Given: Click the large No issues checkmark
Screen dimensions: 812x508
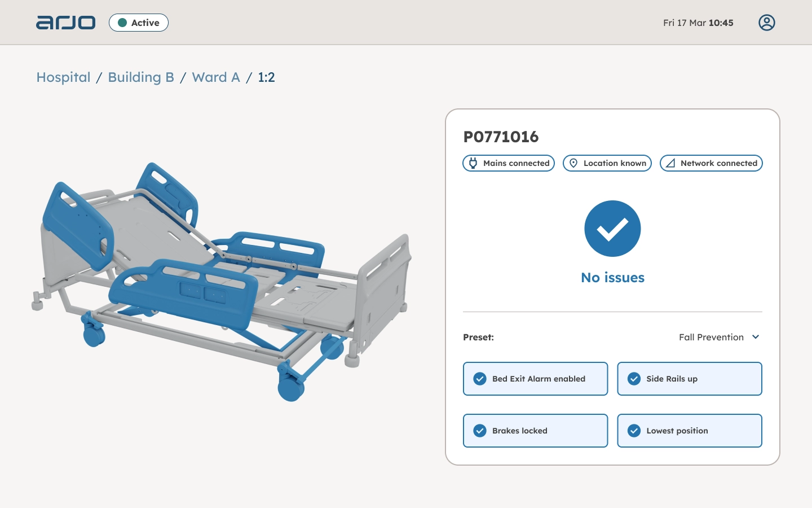Looking at the screenshot, I should [x=612, y=229].
